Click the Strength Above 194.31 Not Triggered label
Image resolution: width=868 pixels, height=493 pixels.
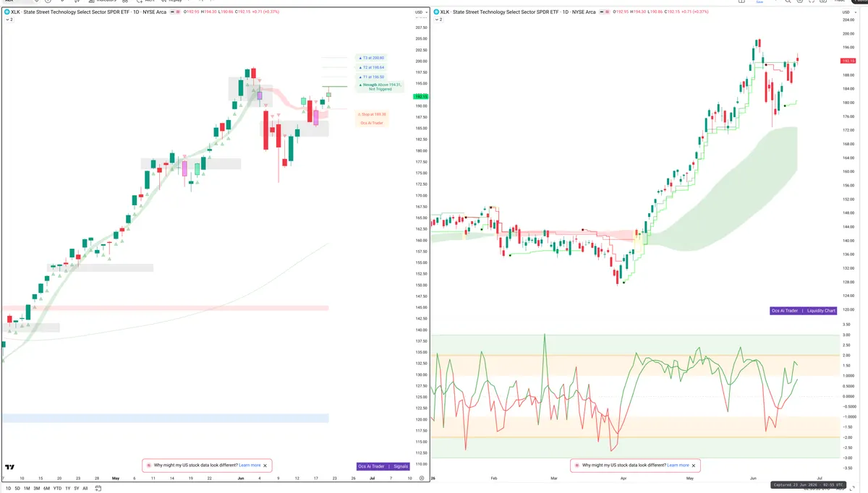click(x=380, y=87)
